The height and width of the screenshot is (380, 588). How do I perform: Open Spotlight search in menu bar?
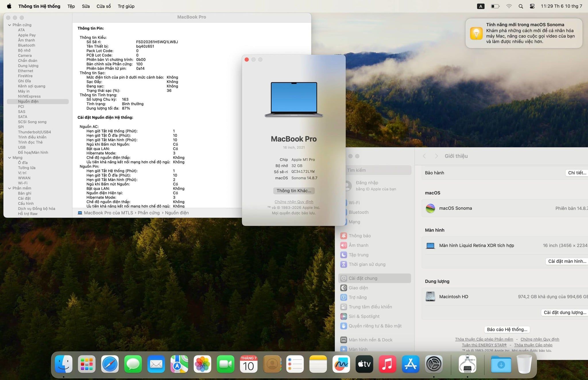pyautogui.click(x=521, y=6)
